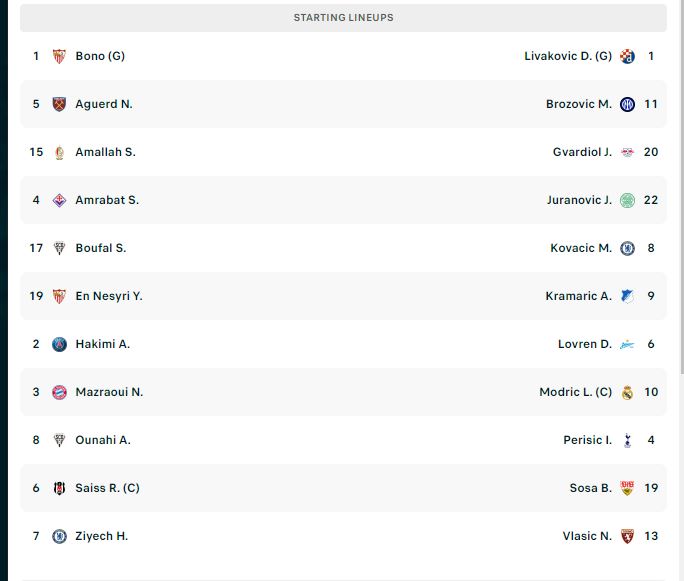
Task: Open Kramaric A. player page
Action: point(578,296)
